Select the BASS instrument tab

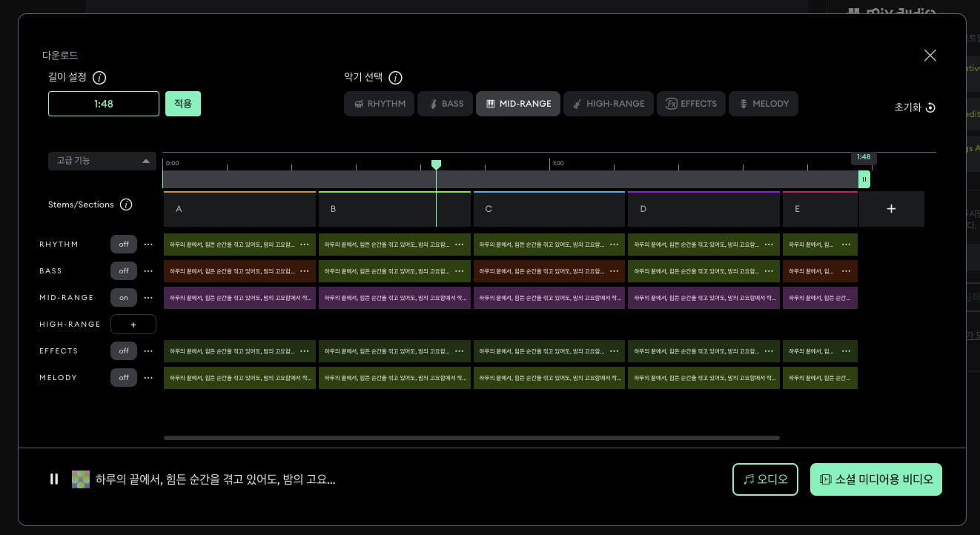click(x=445, y=104)
